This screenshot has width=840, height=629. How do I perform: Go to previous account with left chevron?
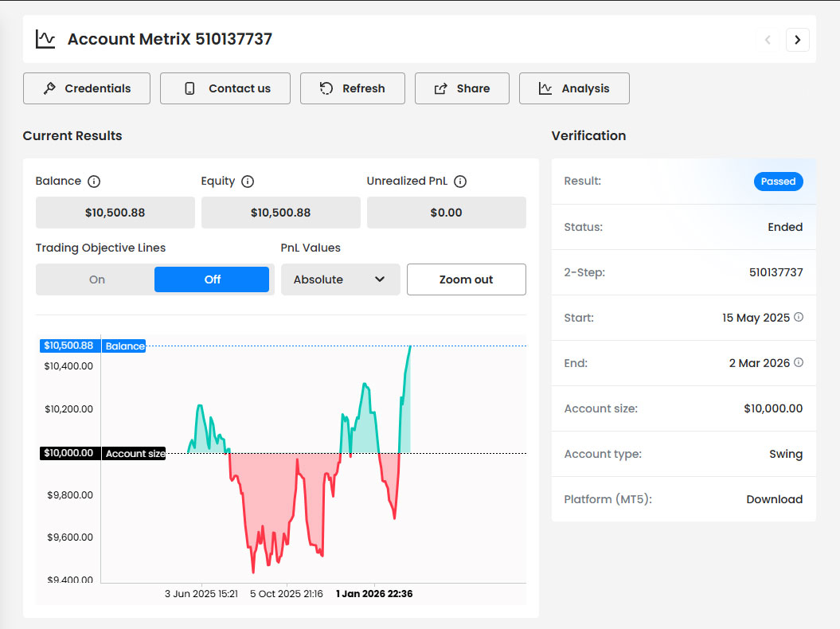pos(768,40)
